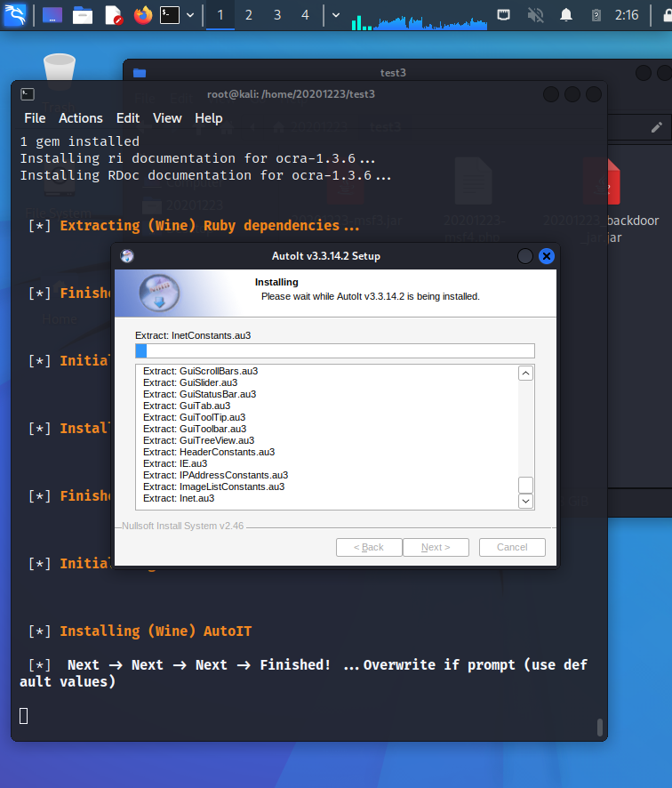Image resolution: width=672 pixels, height=788 pixels.
Task: Click the edit path pencil in test3 window
Action: coord(656,127)
